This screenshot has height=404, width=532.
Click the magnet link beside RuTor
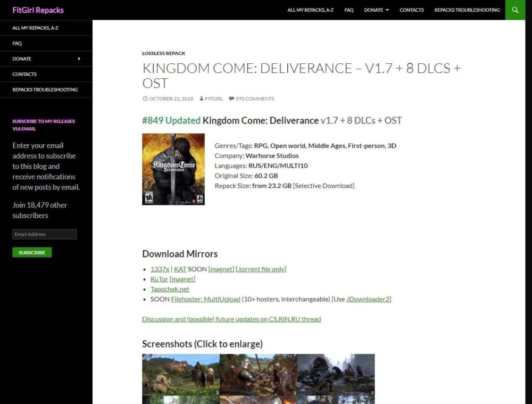182,279
